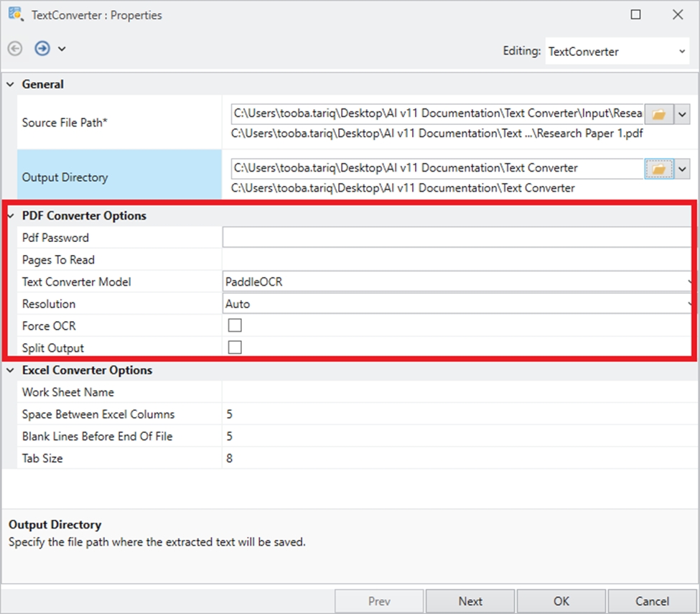Click the Work Sheet Name value field
The image size is (700, 614).
coord(459,392)
